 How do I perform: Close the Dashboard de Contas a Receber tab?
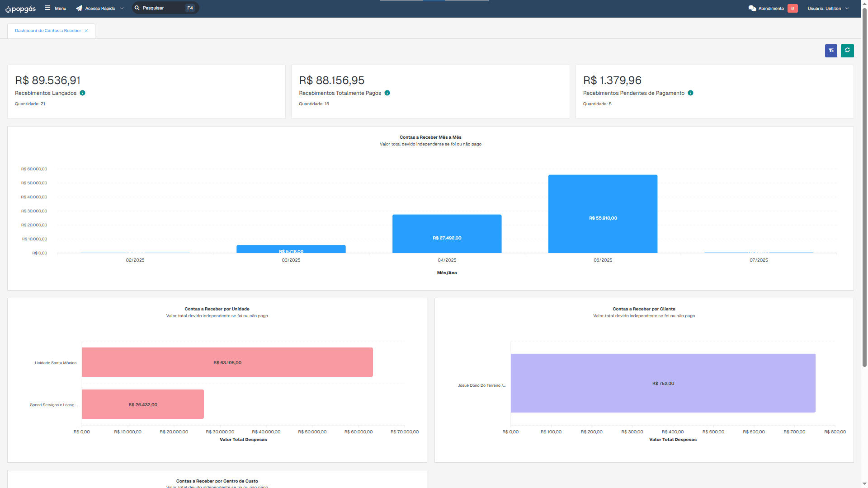pos(86,31)
